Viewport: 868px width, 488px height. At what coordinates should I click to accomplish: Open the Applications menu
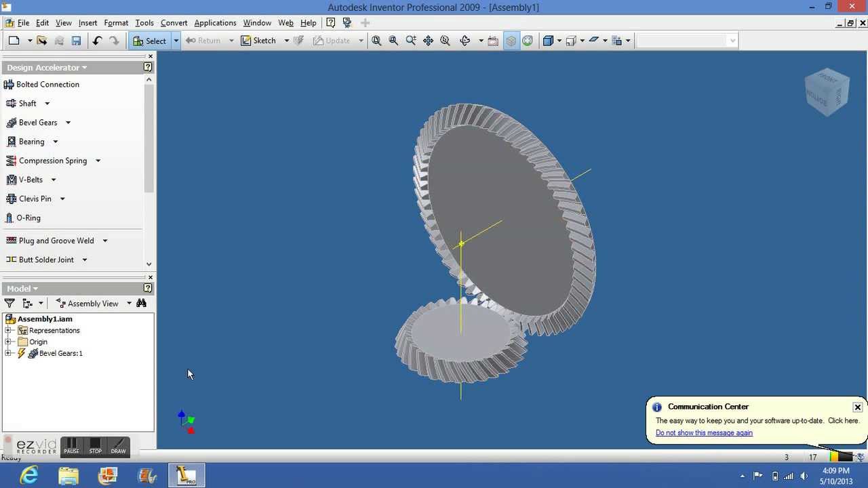[215, 22]
